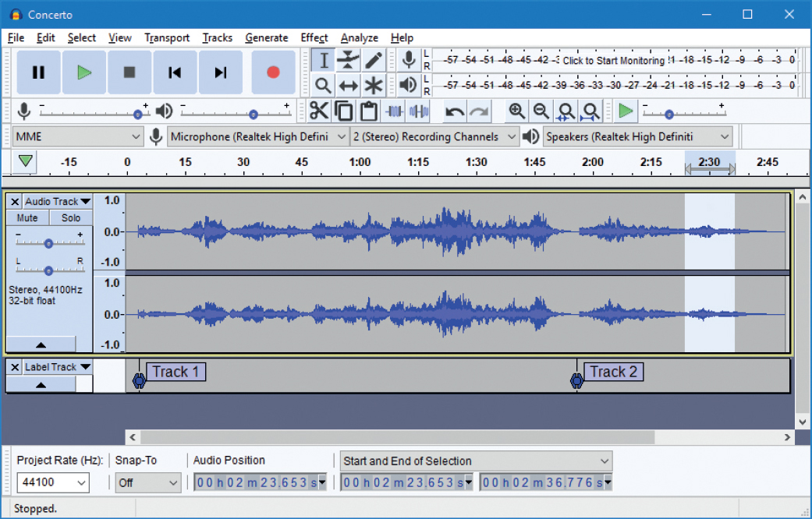This screenshot has height=519, width=812.
Task: Zoom in with the plus magnifier
Action: (x=516, y=111)
